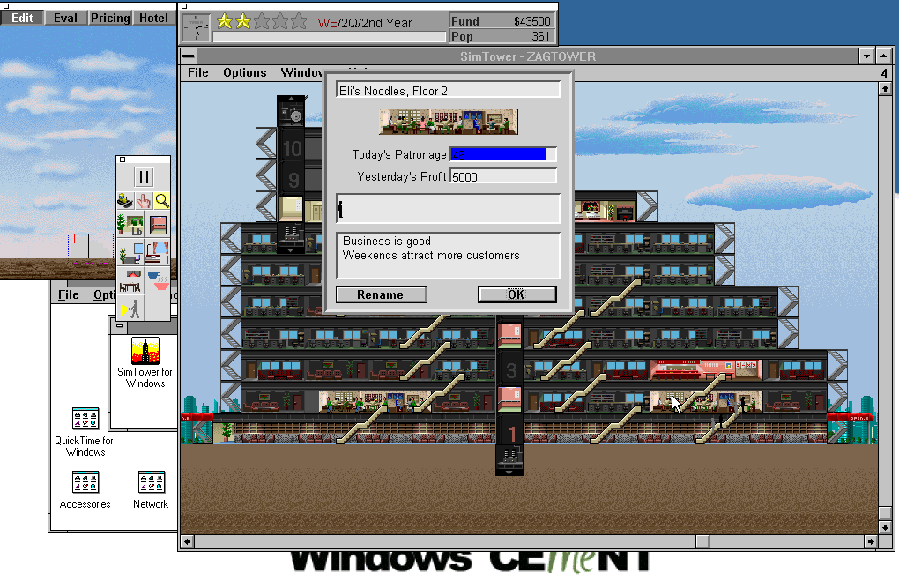The image size is (899, 588).
Task: Click the tower outline in the Edit map window
Action: point(90,247)
